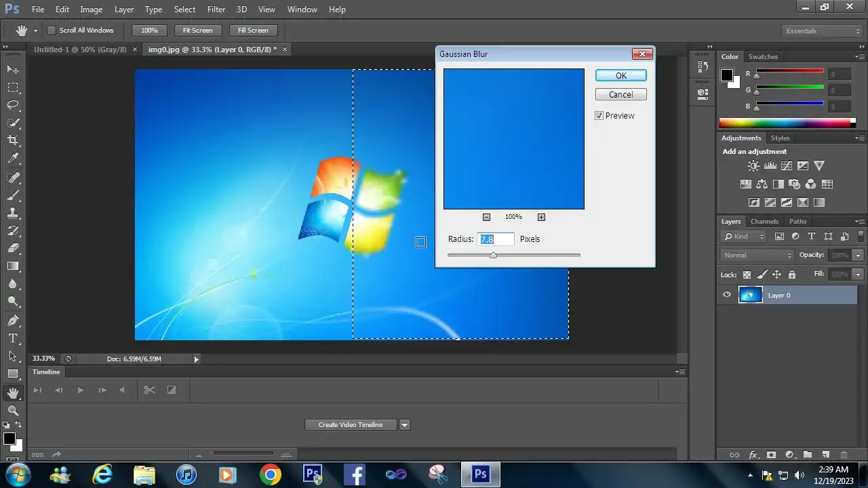Switch to the Untitled-1 document tab
Screen dimensions: 868x488
click(80, 49)
